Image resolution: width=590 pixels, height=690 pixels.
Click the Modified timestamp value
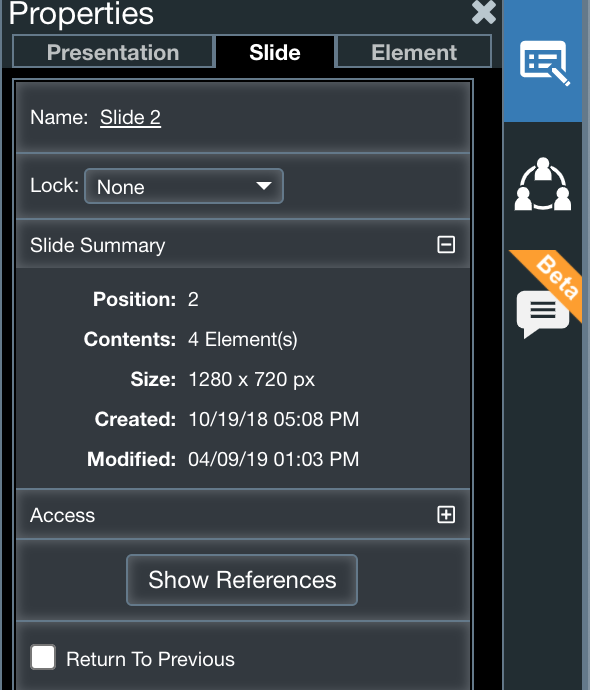pos(273,459)
